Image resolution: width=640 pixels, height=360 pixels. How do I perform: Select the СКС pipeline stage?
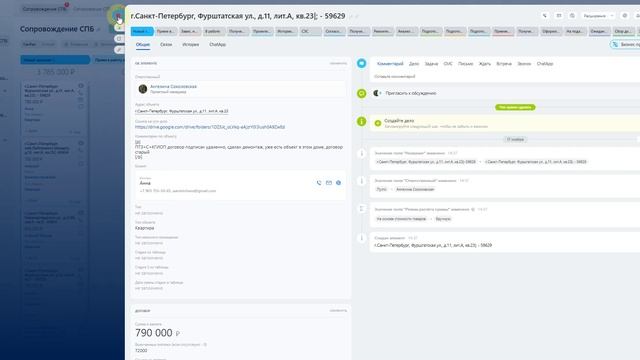[310, 31]
